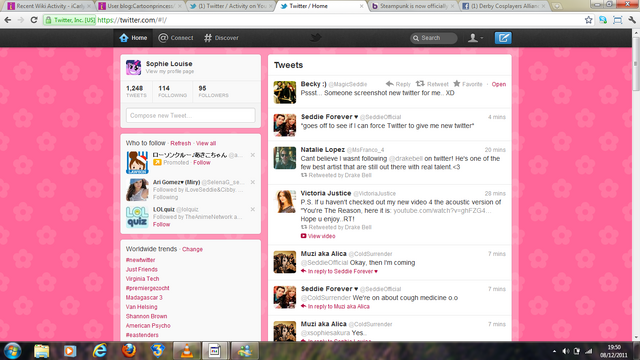Open the Virginia Tech trend

tap(142, 279)
